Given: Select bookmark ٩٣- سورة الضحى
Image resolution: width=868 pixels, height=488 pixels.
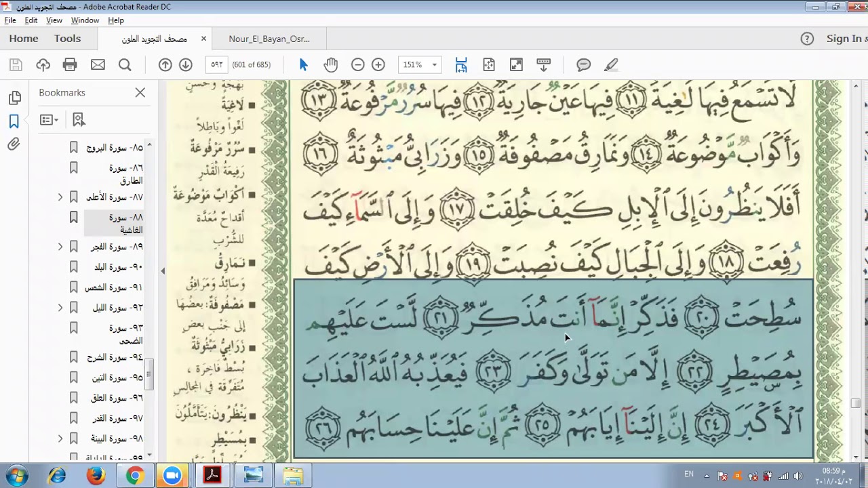Looking at the screenshot, I should 126,334.
